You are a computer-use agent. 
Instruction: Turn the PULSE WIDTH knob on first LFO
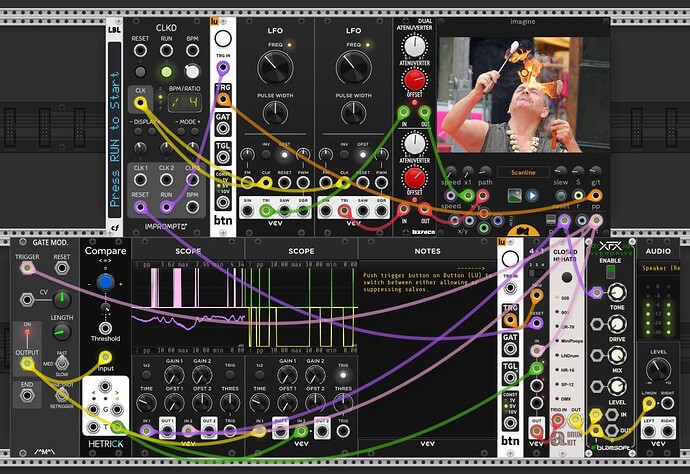275,113
